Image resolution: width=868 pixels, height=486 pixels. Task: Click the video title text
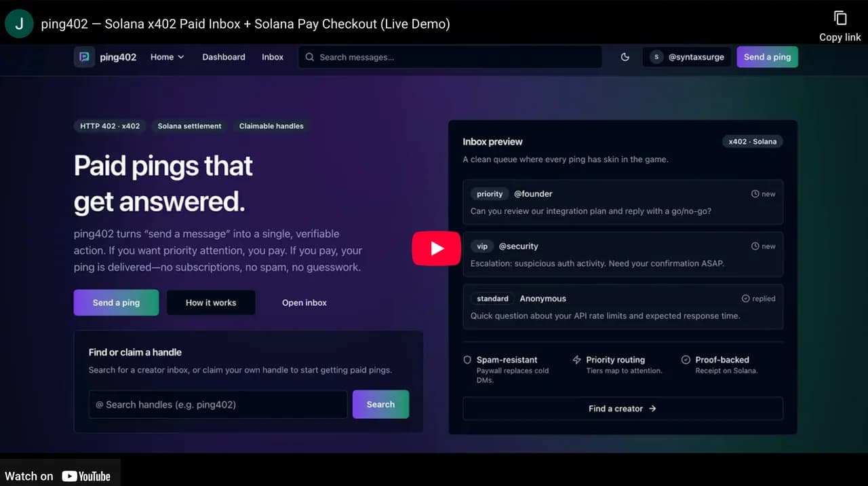[x=245, y=24]
